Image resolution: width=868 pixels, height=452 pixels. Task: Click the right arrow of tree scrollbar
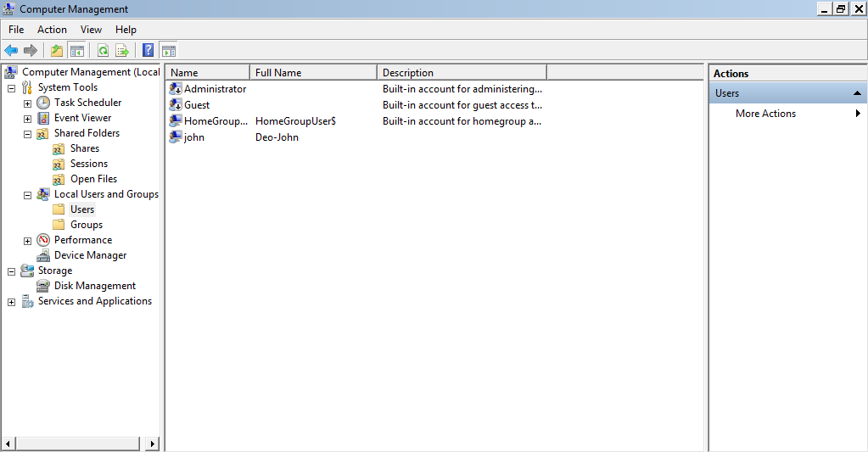pyautogui.click(x=153, y=444)
